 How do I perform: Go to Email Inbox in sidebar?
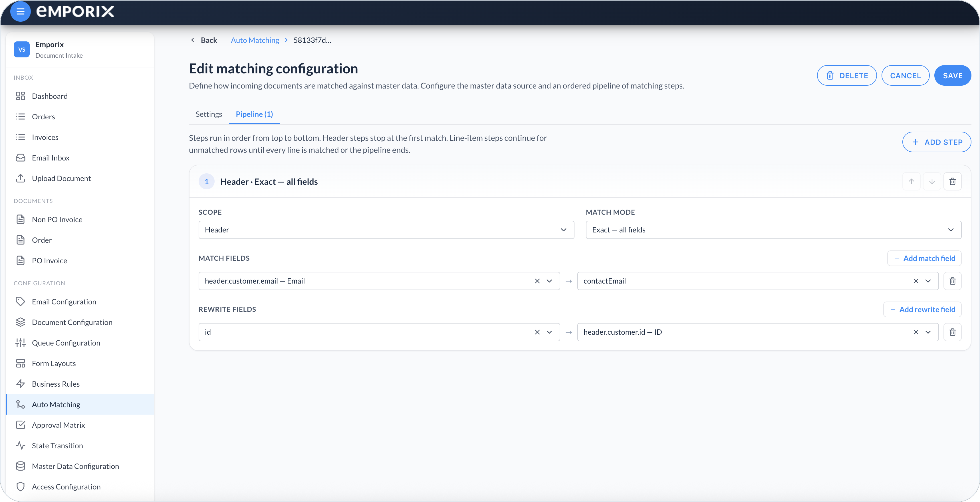point(80,158)
